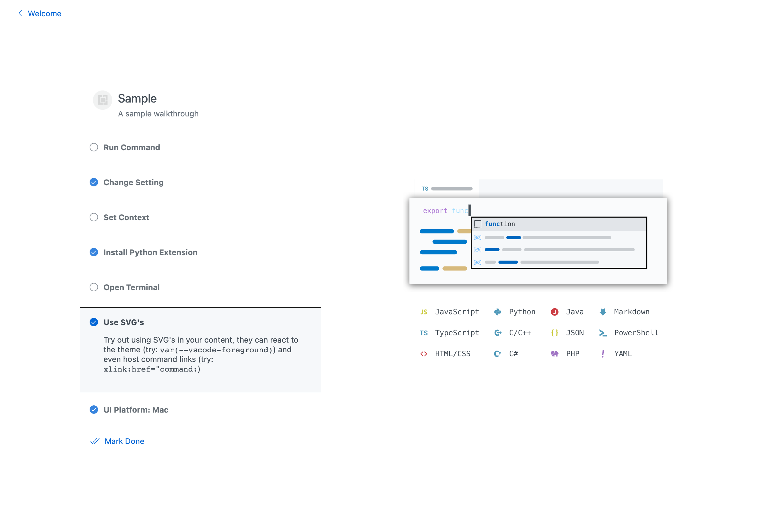The width and height of the screenshot is (767, 532).
Task: Select the C# language icon
Action: pyautogui.click(x=498, y=353)
